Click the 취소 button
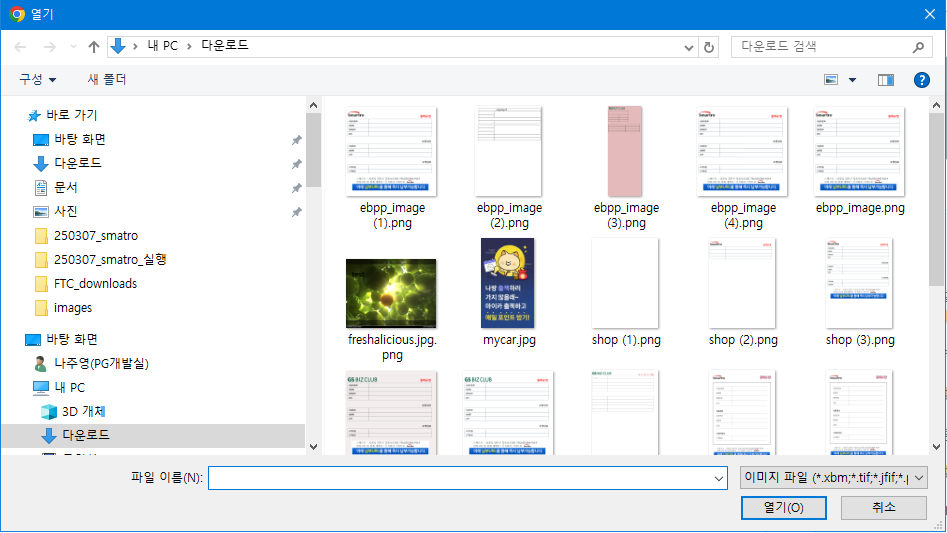Screen dimensions: 947x533 click(x=884, y=508)
